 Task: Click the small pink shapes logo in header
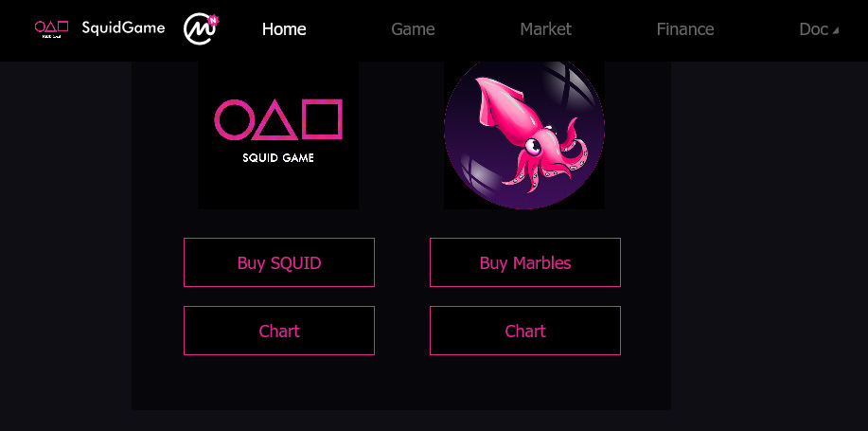[51, 28]
